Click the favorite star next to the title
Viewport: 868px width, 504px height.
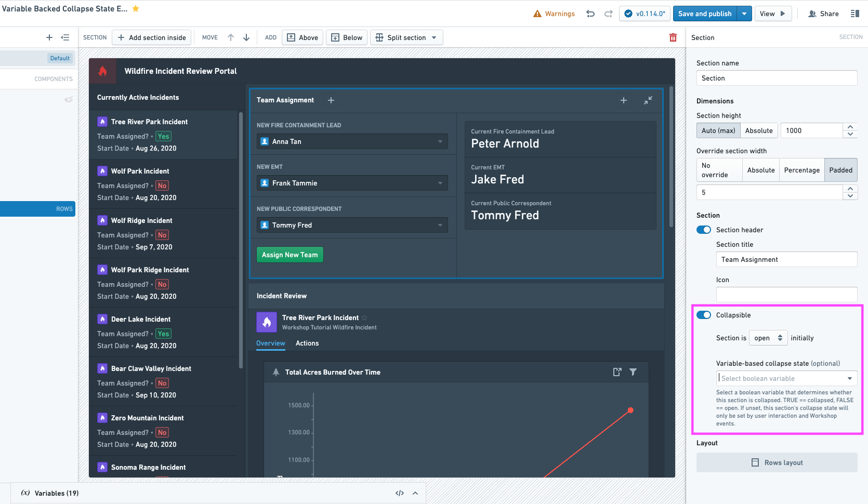136,8
